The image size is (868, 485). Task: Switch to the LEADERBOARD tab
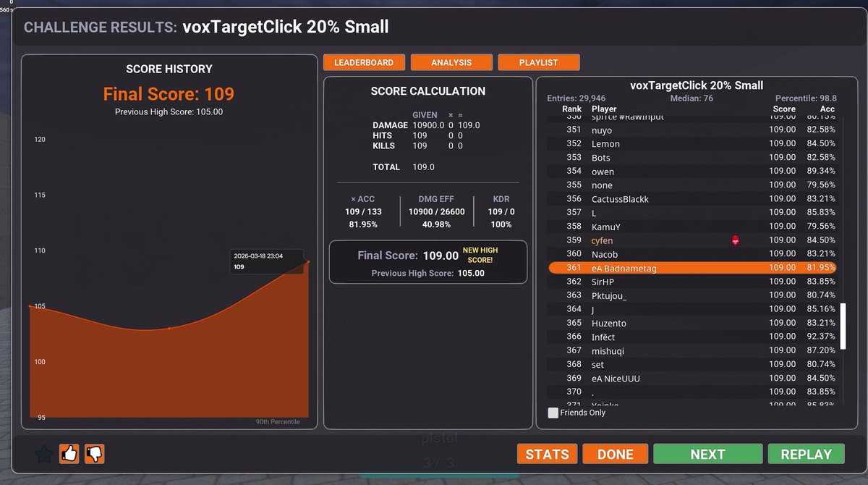click(364, 63)
